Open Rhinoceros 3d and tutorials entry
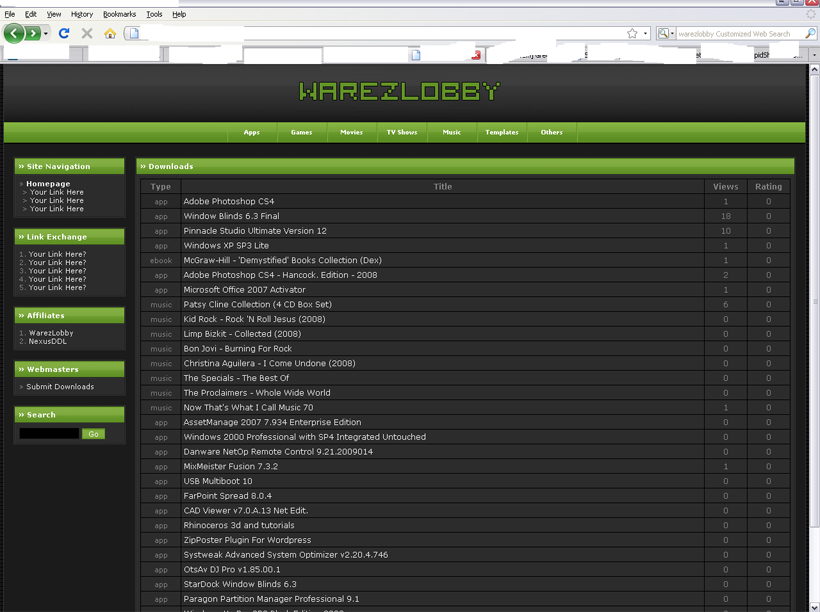The width and height of the screenshot is (820, 612). (239, 525)
